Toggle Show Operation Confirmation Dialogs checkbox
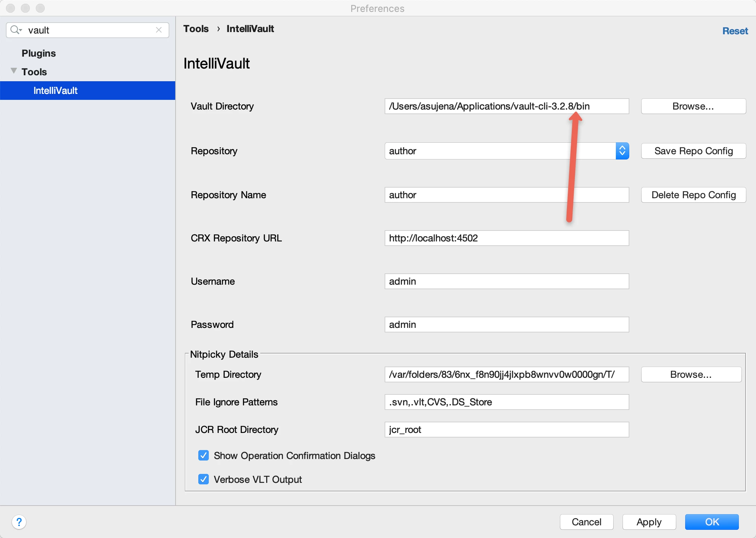Viewport: 756px width, 538px height. pos(204,456)
